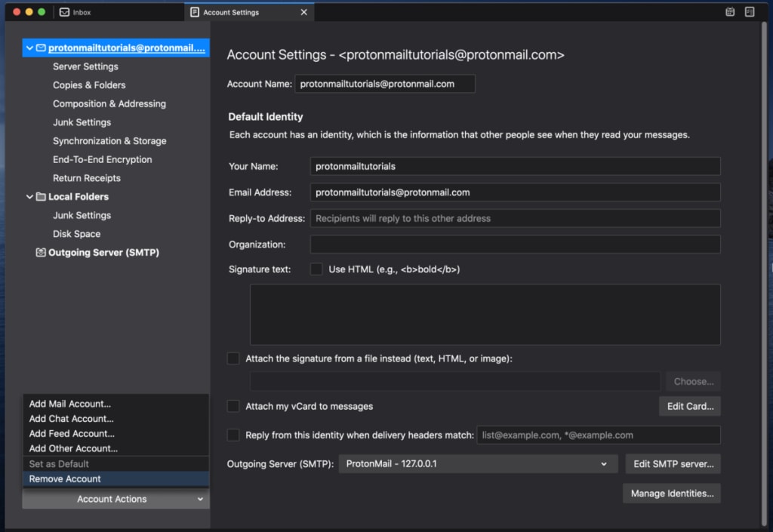This screenshot has height=532, width=773.
Task: Select Local Folders in the sidebar
Action: coord(79,196)
